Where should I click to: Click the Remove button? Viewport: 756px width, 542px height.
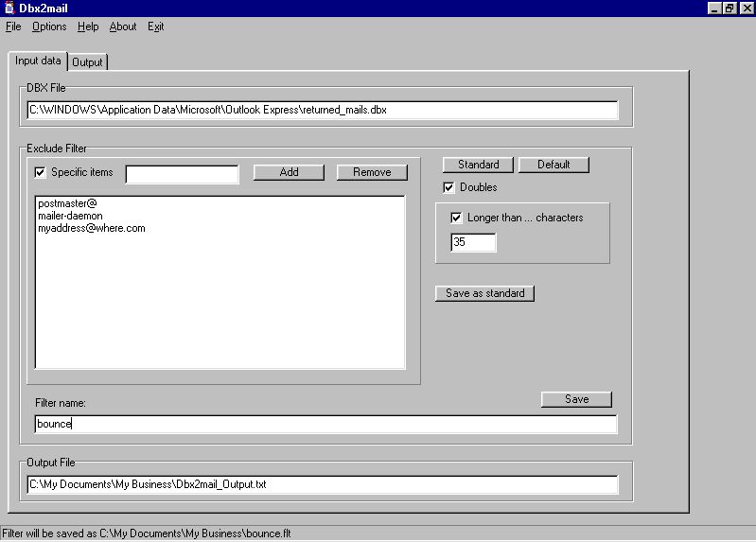click(x=372, y=172)
